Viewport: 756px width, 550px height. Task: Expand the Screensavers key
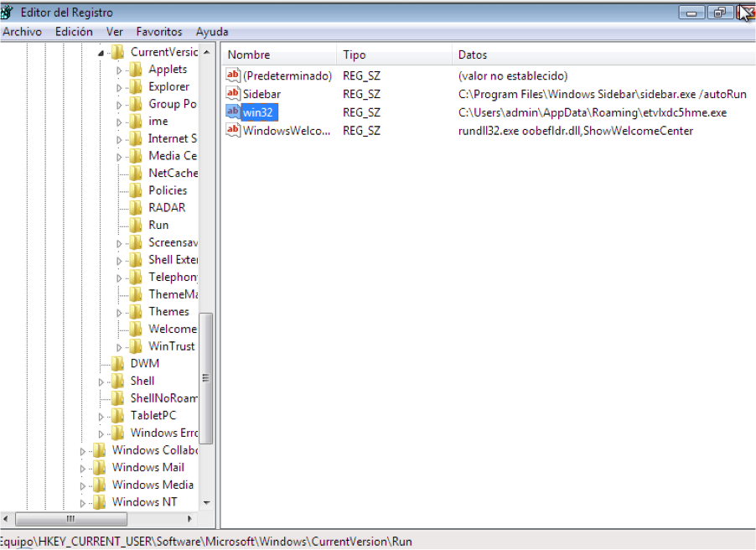point(119,244)
